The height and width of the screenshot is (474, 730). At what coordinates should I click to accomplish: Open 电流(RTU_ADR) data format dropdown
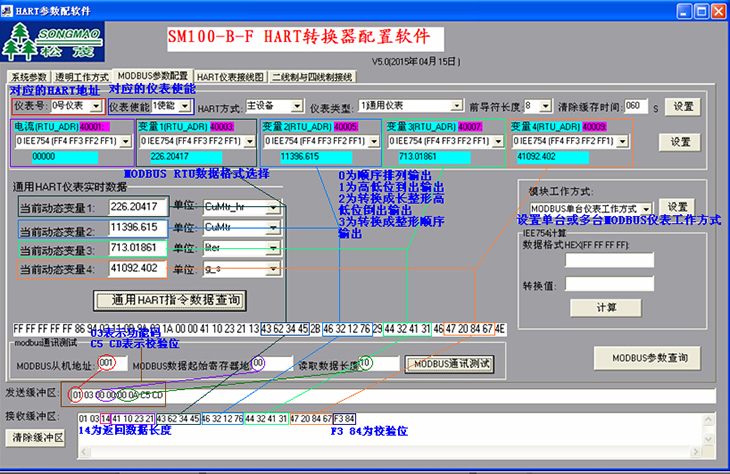126,141
